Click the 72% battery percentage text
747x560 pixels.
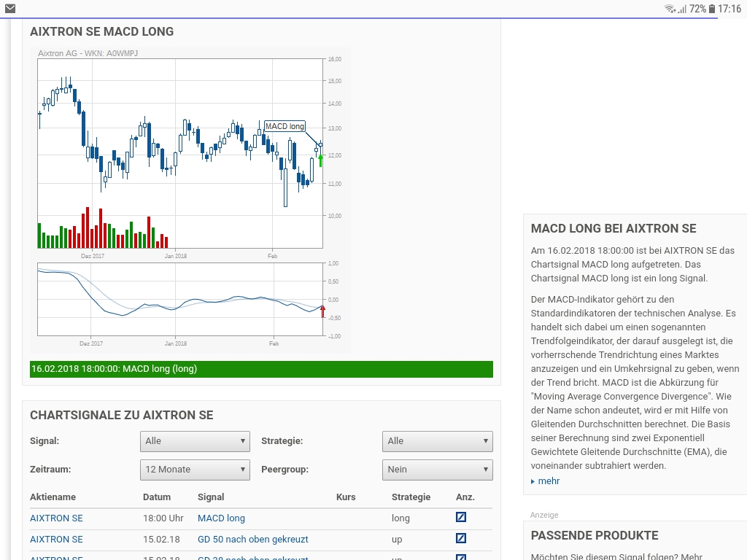(697, 9)
